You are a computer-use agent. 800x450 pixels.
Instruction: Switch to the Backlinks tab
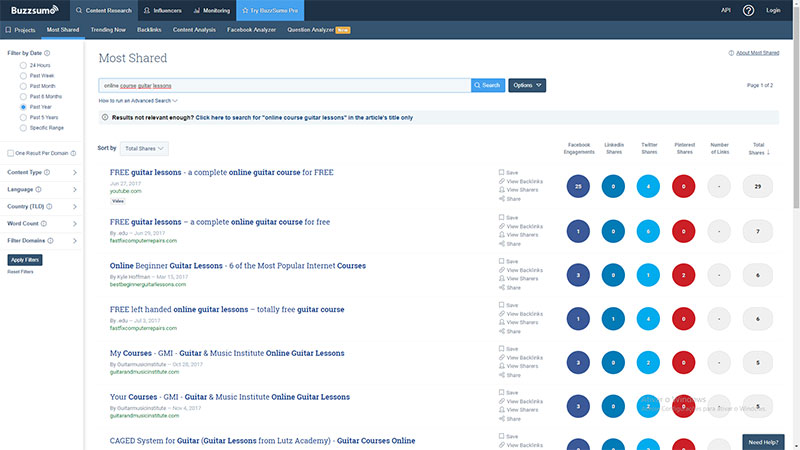[x=149, y=30]
